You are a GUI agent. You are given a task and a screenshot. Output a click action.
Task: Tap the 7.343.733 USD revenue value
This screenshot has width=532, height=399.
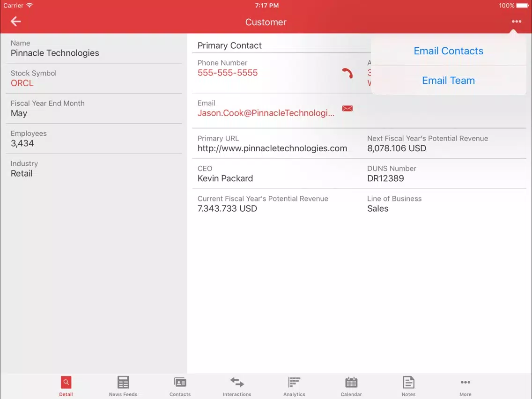(x=227, y=208)
